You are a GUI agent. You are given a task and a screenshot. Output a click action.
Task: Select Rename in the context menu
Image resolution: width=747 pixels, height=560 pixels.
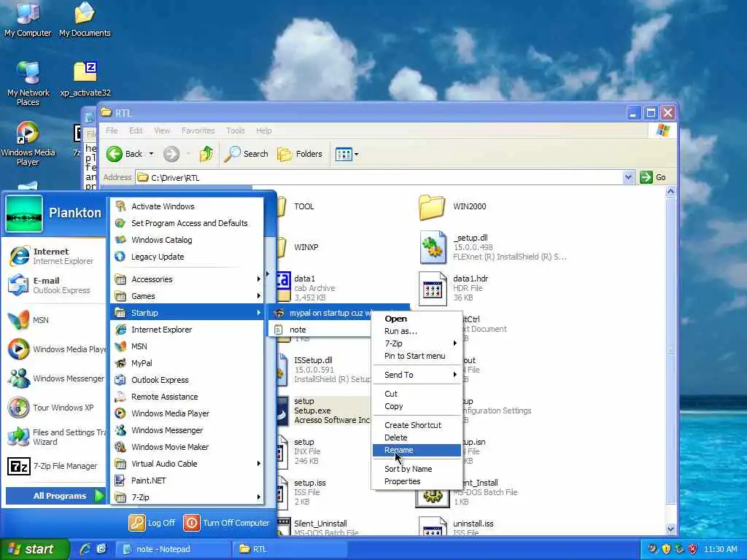click(417, 450)
